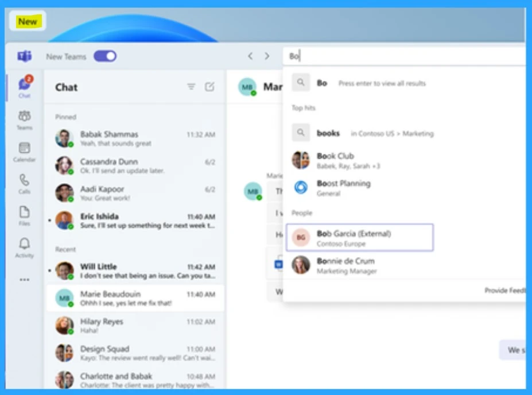Click the MB avatar beside Marie's message

point(253,191)
